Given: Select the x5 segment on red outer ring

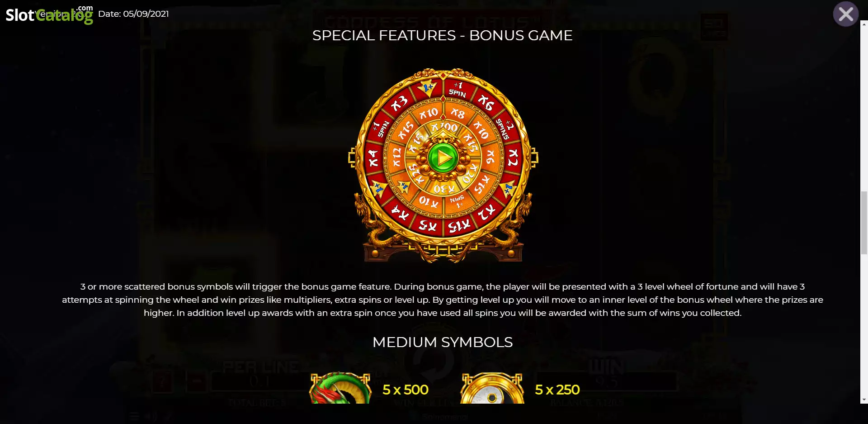Looking at the screenshot, I should point(427,224).
